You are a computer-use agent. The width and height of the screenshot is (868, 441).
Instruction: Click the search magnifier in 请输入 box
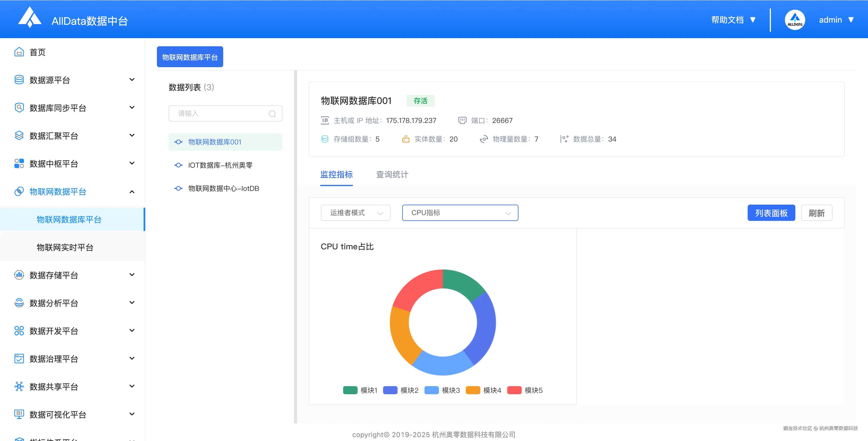(272, 114)
